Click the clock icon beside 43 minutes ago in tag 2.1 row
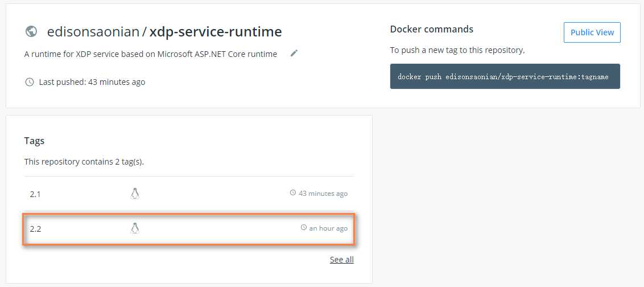 [293, 193]
